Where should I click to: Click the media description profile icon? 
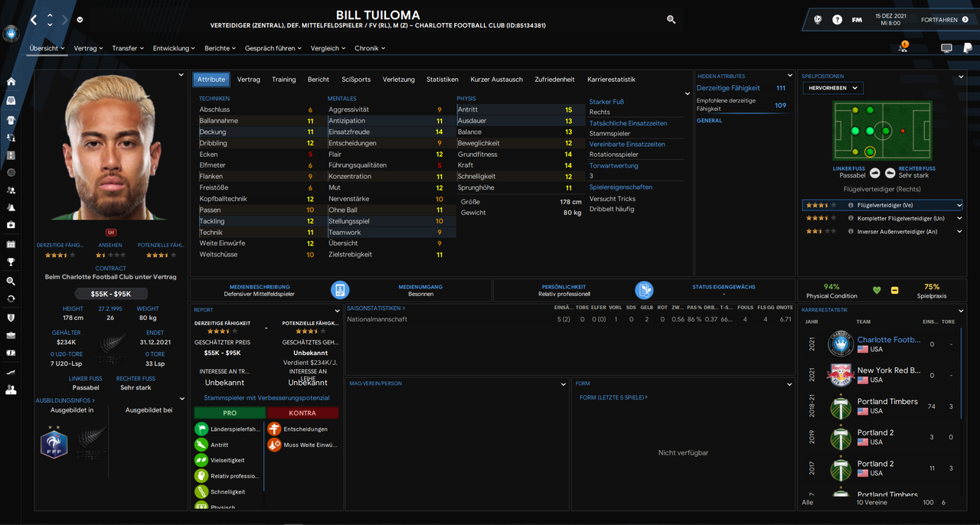coord(340,290)
